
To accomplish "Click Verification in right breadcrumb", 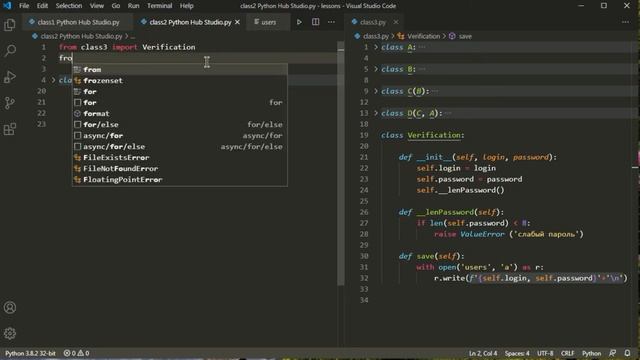I will coord(423,36).
